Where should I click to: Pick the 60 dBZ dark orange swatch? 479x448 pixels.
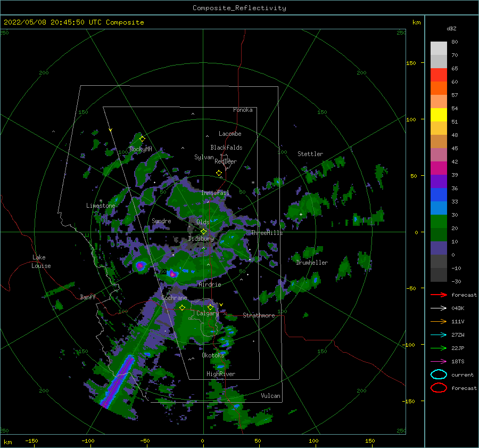point(439,88)
